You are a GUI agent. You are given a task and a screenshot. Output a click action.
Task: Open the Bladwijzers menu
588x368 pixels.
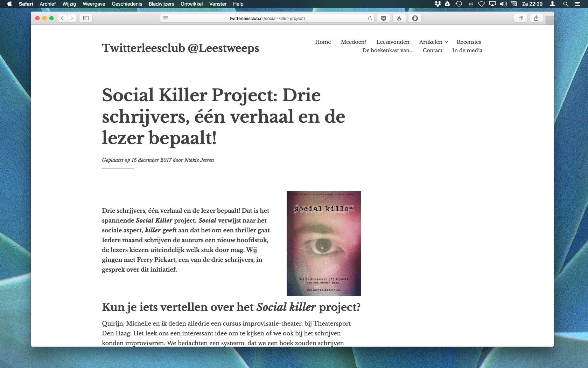coord(161,4)
